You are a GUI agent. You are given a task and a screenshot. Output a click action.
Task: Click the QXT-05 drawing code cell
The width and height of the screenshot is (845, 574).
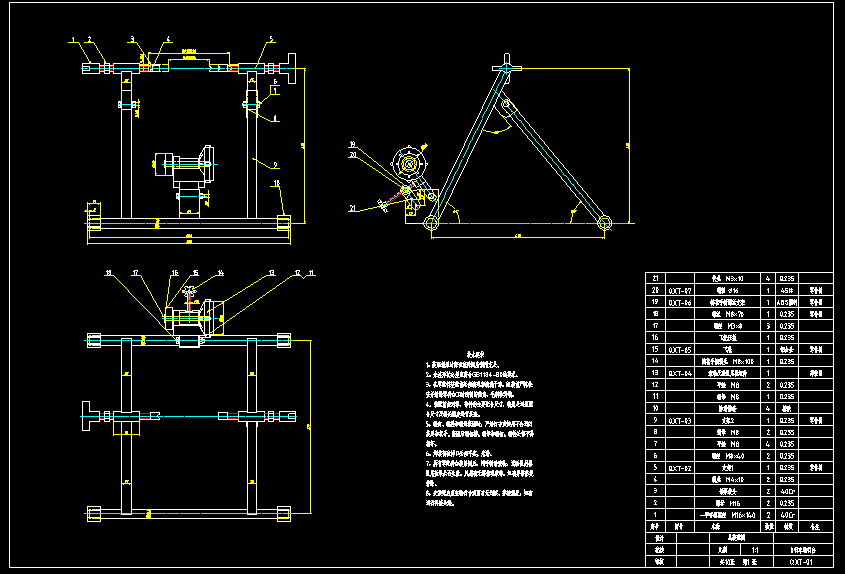[x=680, y=350]
